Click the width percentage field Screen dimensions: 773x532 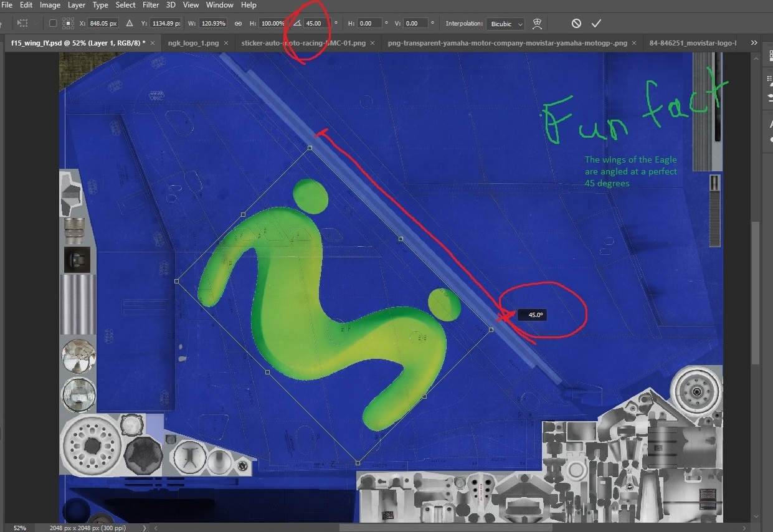coord(213,24)
